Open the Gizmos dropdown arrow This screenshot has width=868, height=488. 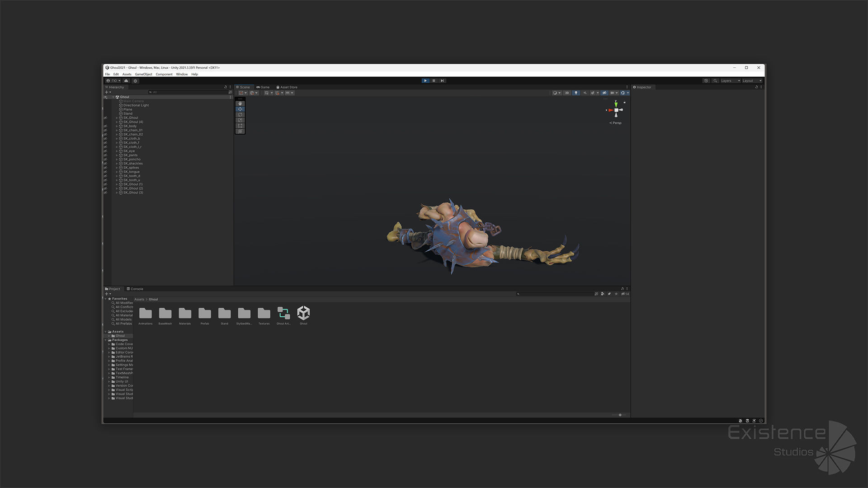(627, 93)
